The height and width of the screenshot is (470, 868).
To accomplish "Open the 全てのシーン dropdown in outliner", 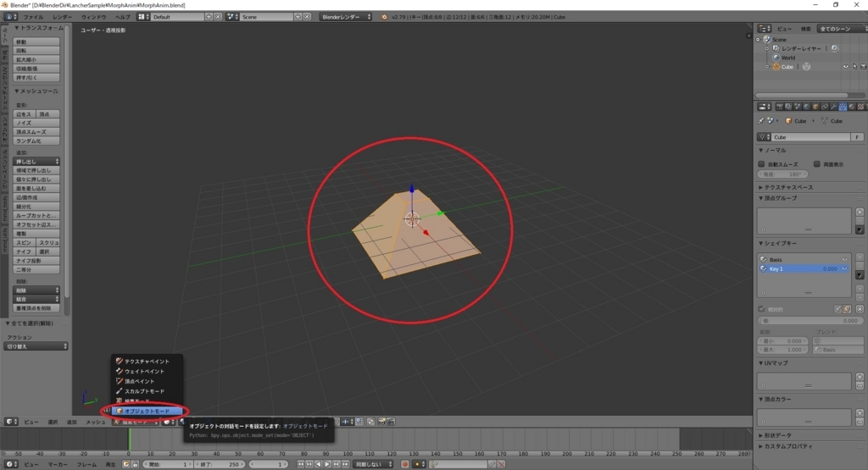I will [841, 29].
